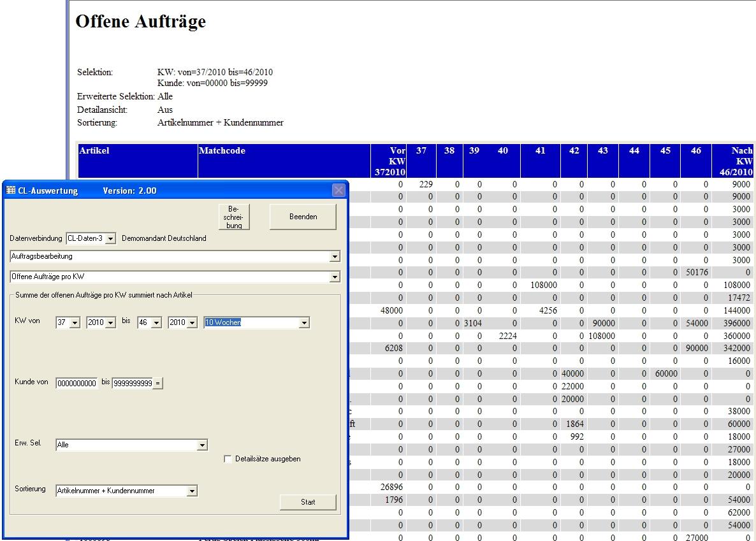
Task: Open the KW von year 2010 dropdown
Action: (x=110, y=323)
